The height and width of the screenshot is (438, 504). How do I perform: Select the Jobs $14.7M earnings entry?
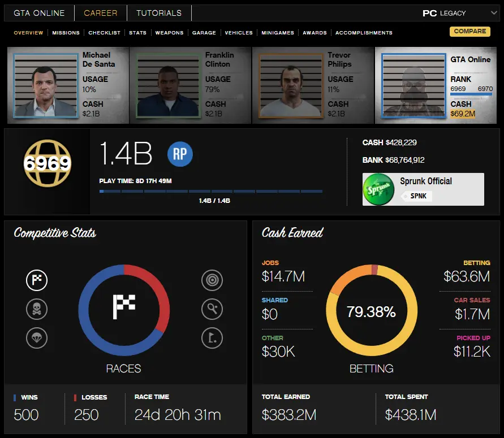283,272
